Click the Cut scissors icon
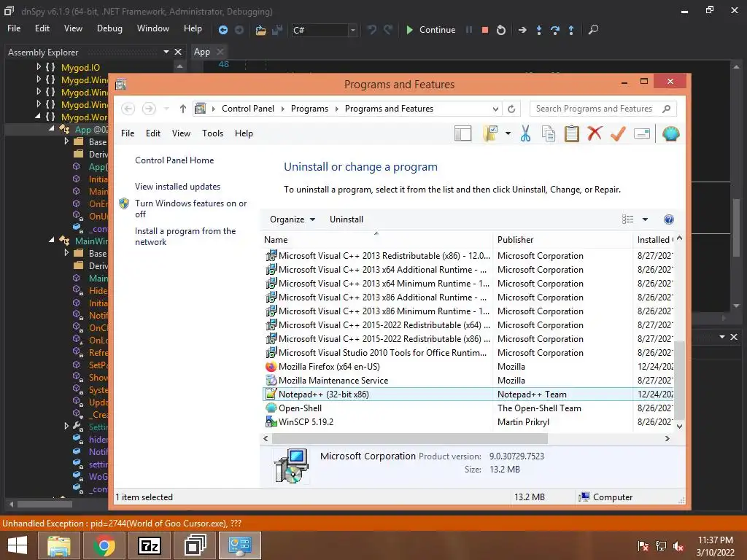This screenshot has width=747, height=560. click(x=525, y=134)
